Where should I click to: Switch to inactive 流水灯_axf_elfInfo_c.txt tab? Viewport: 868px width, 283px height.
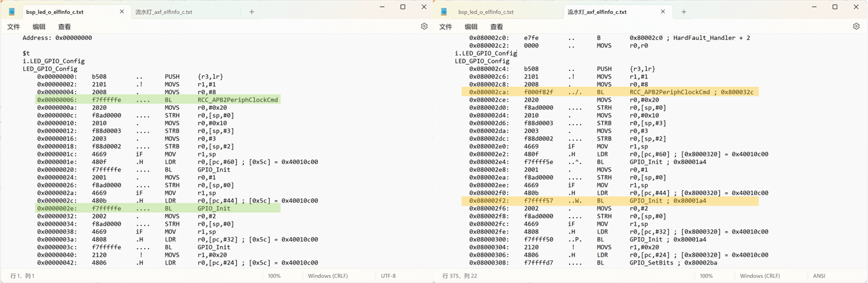[x=164, y=12]
